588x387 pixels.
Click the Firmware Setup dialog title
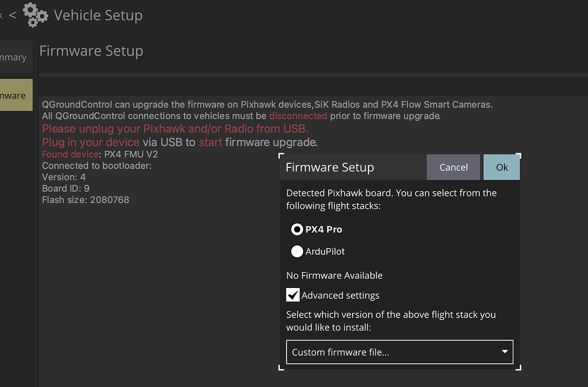click(x=330, y=167)
